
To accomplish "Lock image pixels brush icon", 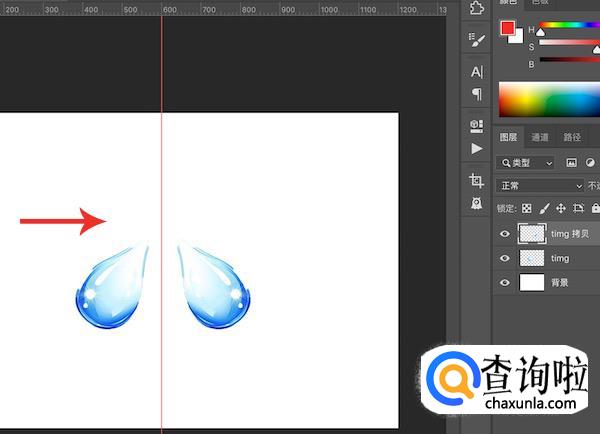I will tap(544, 208).
